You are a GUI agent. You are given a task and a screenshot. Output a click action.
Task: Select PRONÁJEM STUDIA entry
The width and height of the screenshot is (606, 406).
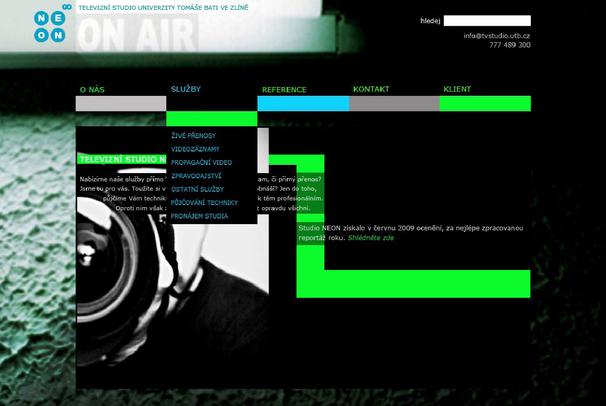tap(199, 216)
